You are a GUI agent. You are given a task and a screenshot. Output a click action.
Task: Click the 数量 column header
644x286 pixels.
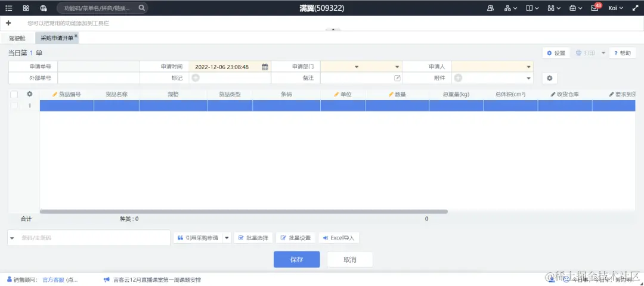[x=397, y=94]
